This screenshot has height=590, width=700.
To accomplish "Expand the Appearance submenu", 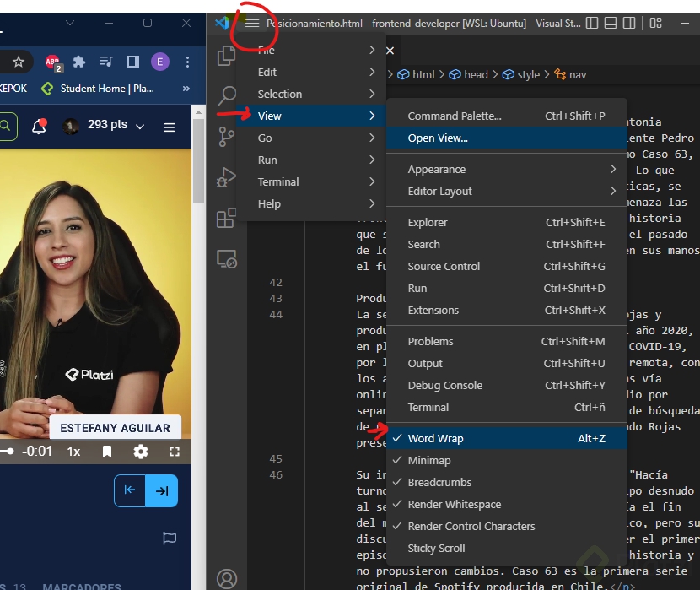I will coord(507,170).
